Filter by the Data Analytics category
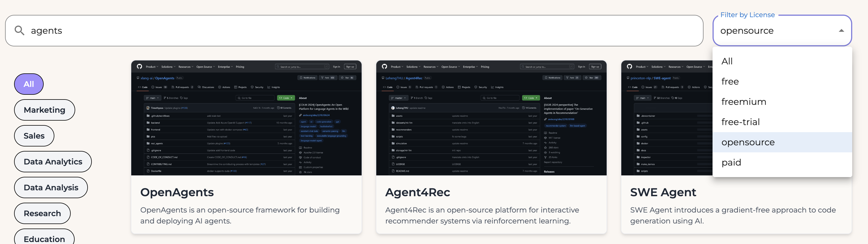The width and height of the screenshot is (868, 244). pyautogui.click(x=53, y=162)
